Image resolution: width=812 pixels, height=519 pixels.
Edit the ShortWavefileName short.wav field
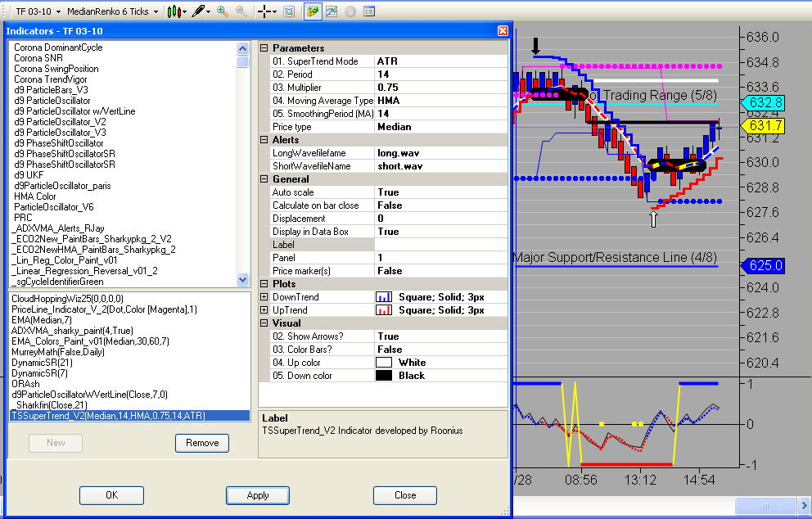[x=440, y=166]
